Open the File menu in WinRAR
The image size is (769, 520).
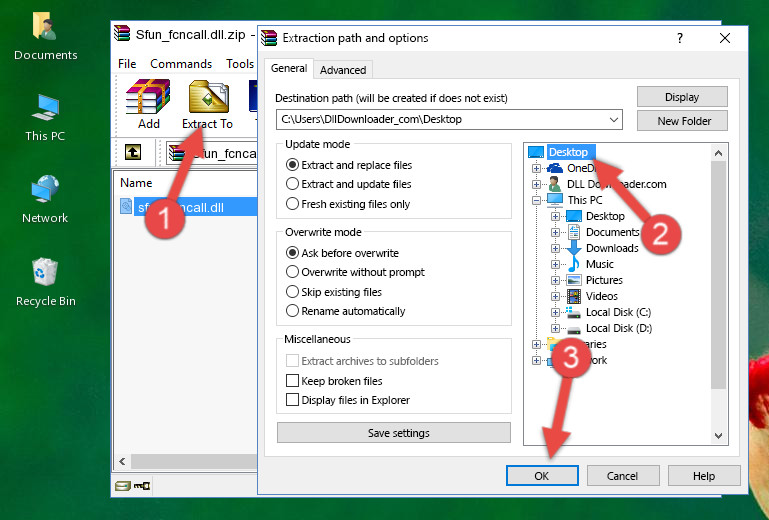[127, 64]
